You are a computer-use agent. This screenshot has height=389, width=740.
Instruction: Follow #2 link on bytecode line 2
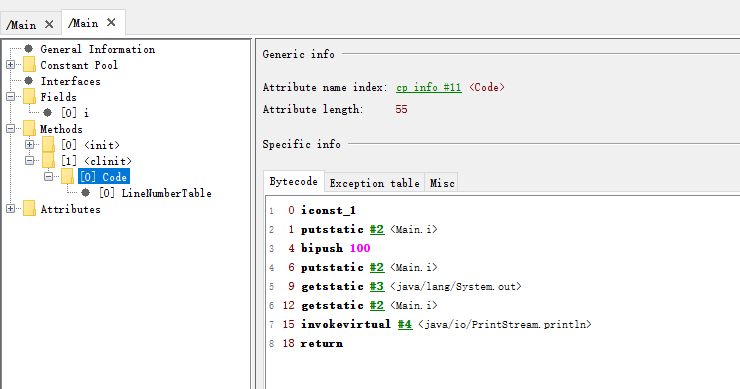377,229
